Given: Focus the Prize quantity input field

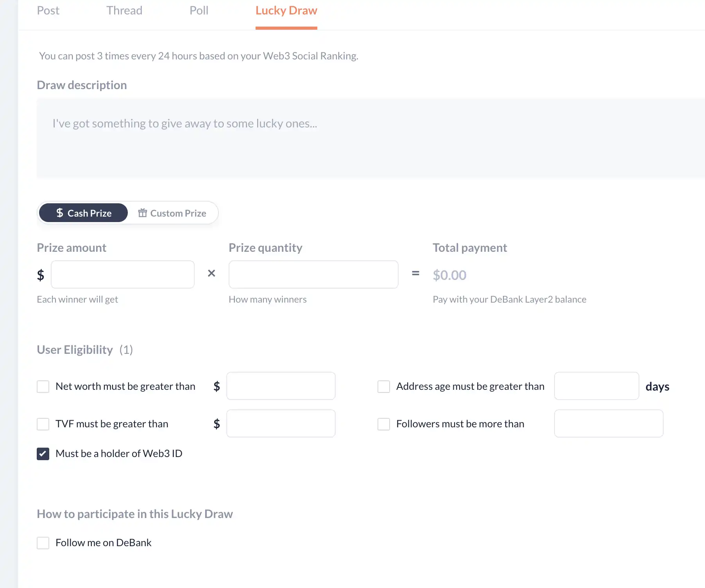Looking at the screenshot, I should pyautogui.click(x=313, y=274).
